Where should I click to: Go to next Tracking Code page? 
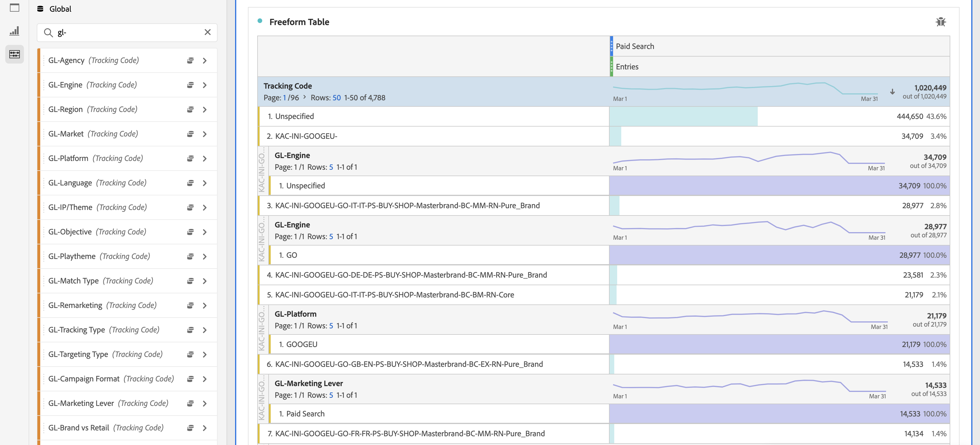pyautogui.click(x=304, y=97)
